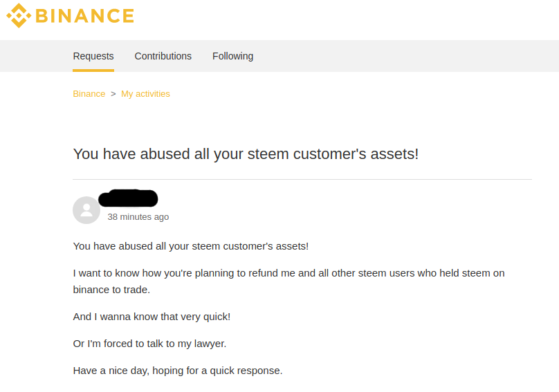559x392 pixels.
Task: Click the words "binance to trade" in message
Action: pos(111,290)
